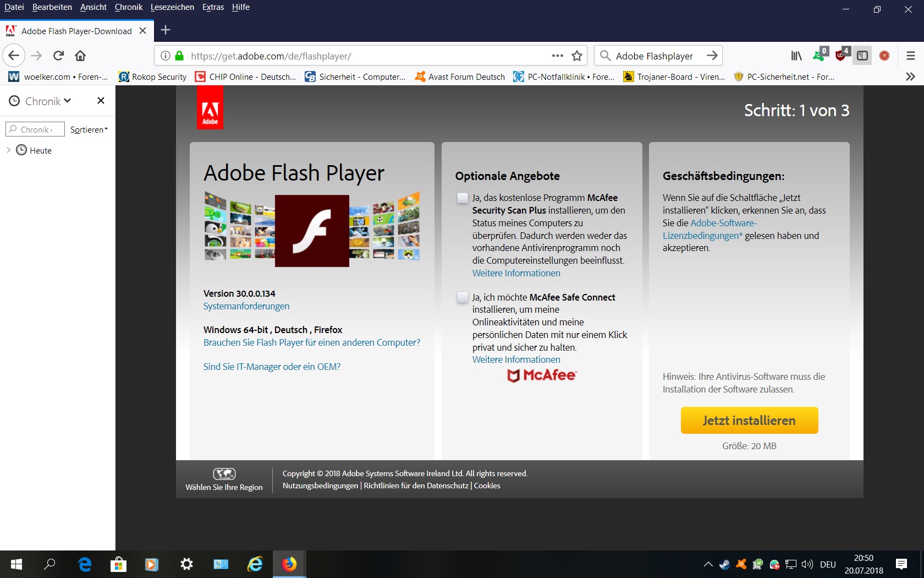This screenshot has height=578, width=924.
Task: Bookmark this page with the star
Action: click(x=577, y=56)
